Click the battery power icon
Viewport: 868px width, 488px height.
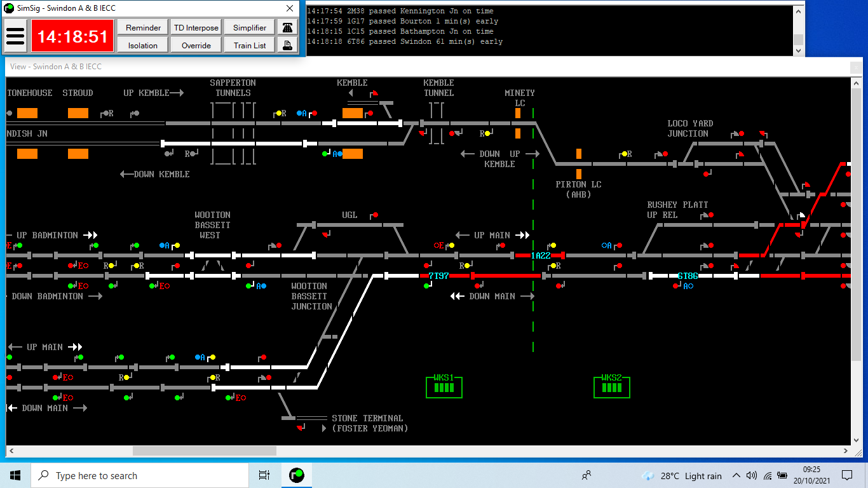783,475
